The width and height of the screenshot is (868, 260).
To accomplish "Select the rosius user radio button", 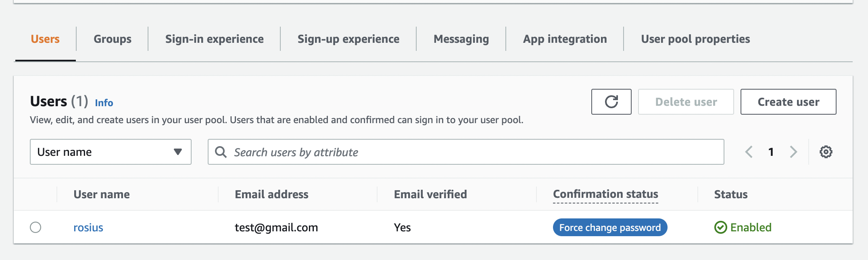I will 35,227.
